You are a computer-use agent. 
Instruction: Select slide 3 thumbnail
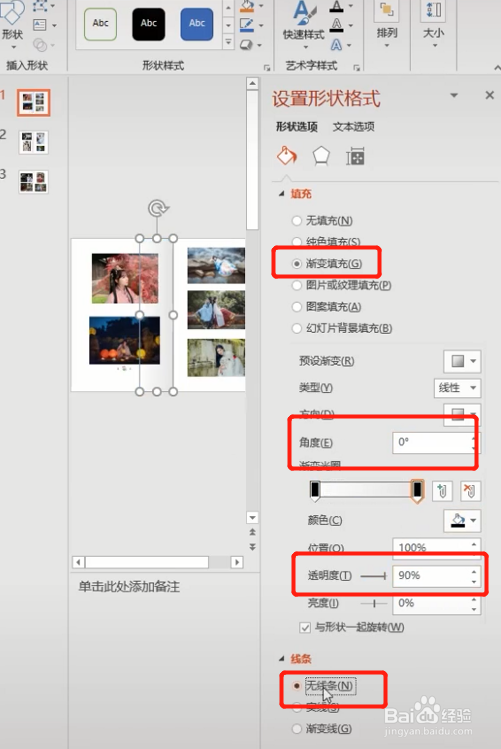[33, 182]
